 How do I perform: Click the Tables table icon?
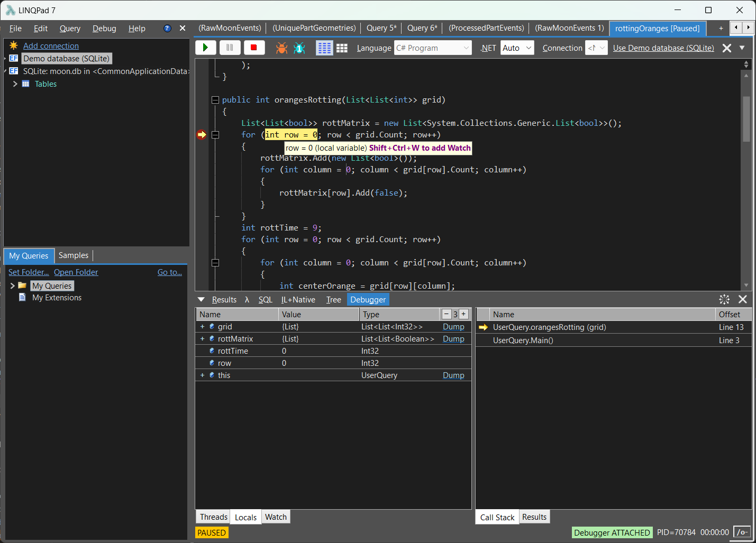click(25, 84)
